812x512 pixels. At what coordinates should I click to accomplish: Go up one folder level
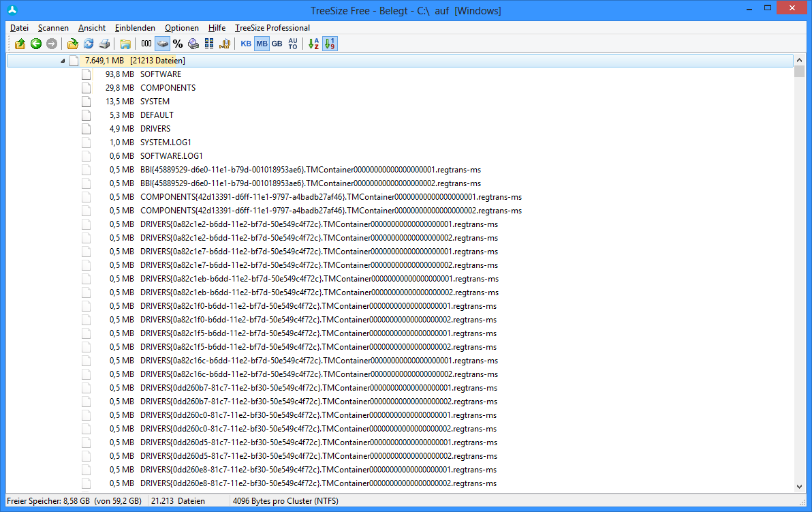20,44
